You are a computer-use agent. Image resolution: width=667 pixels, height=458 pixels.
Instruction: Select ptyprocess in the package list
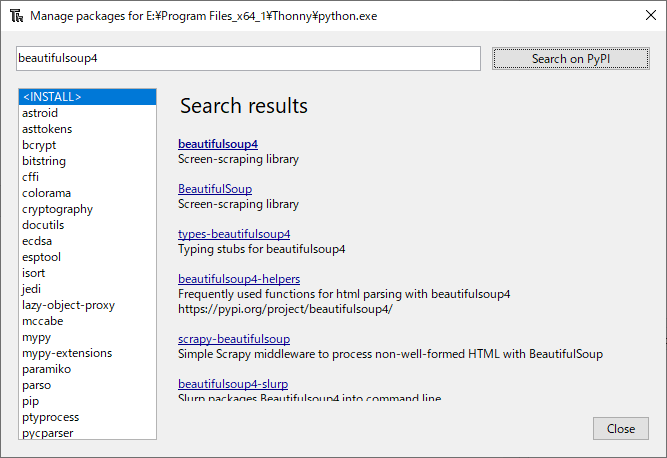click(88, 417)
